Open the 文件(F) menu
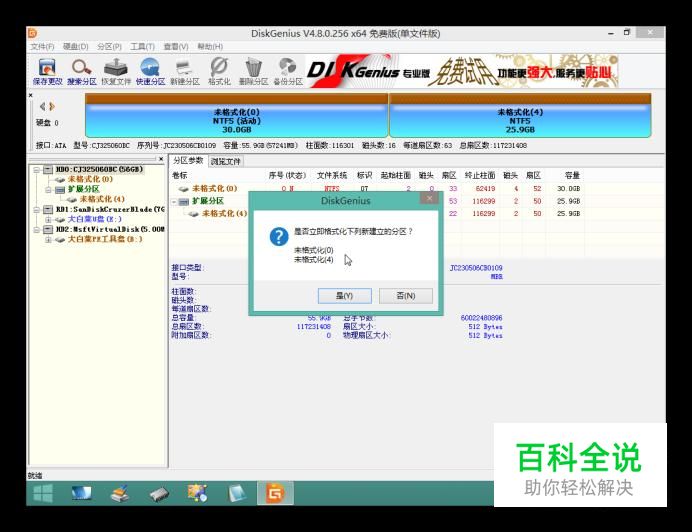Viewport: 692px width, 532px height. [42, 46]
